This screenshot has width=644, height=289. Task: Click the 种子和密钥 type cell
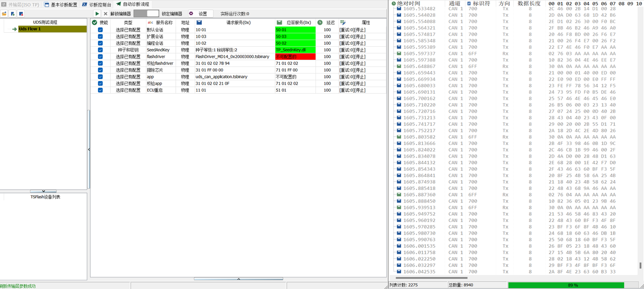coord(128,50)
